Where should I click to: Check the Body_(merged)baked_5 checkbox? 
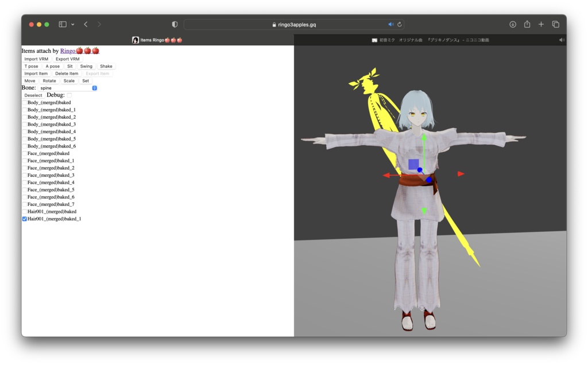click(25, 139)
